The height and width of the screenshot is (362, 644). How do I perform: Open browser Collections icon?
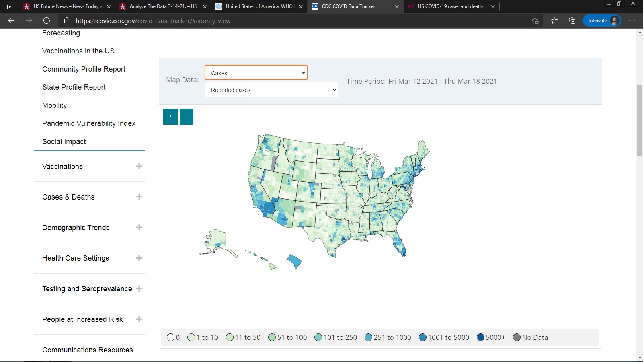[x=572, y=21]
